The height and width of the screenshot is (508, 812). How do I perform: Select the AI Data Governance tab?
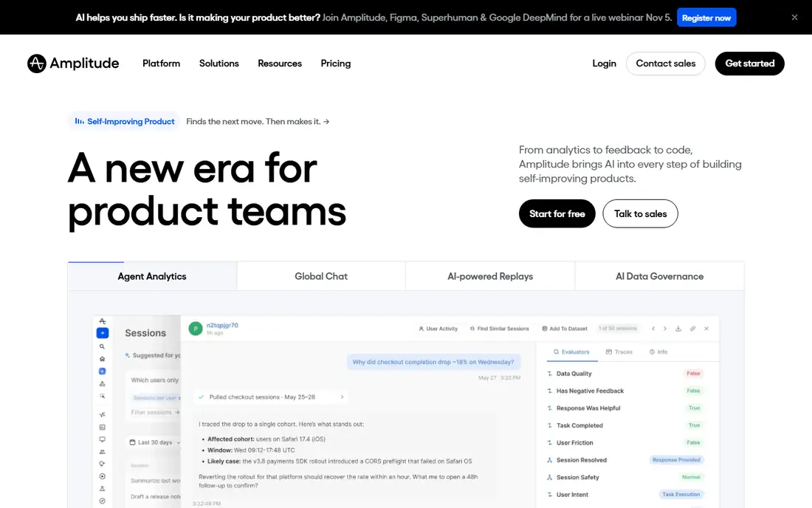(659, 276)
